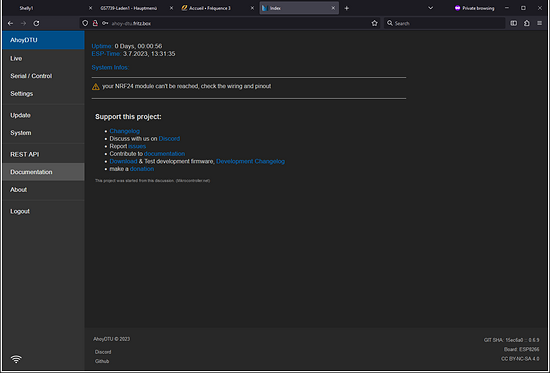Screen dimensions: 550x373
Task: Follow the Discord link in support list
Action: pyautogui.click(x=169, y=139)
